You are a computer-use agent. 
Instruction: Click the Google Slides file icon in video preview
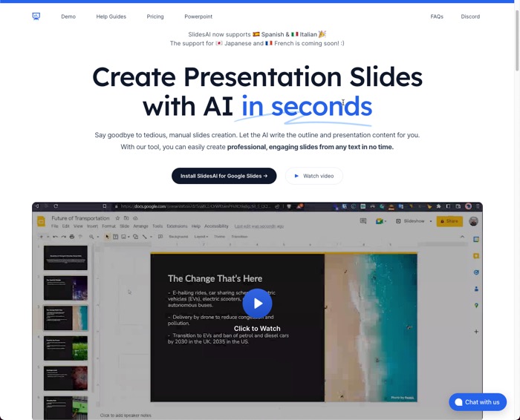click(x=42, y=221)
